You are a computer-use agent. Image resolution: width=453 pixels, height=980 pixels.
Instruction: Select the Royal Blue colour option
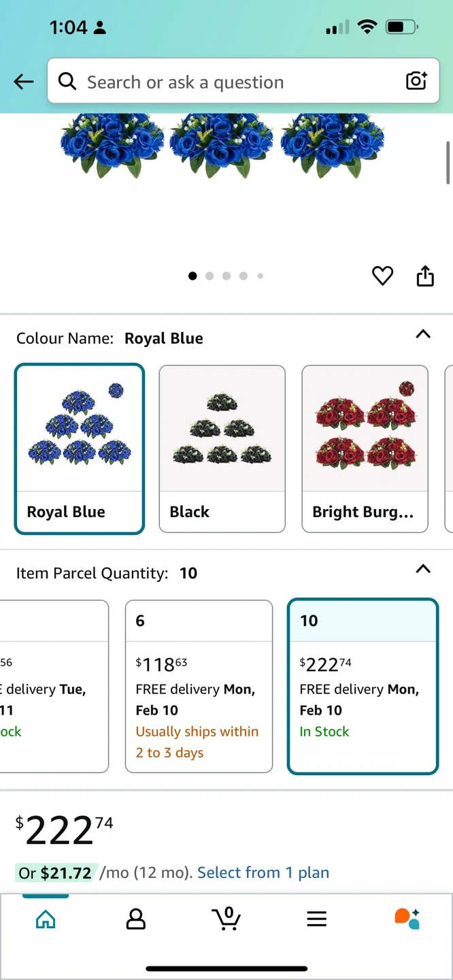(80, 449)
